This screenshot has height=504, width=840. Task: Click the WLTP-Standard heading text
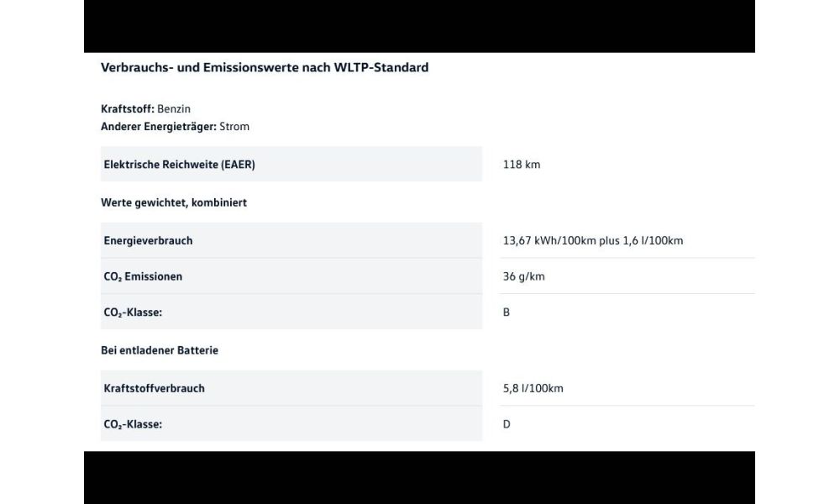[265, 67]
